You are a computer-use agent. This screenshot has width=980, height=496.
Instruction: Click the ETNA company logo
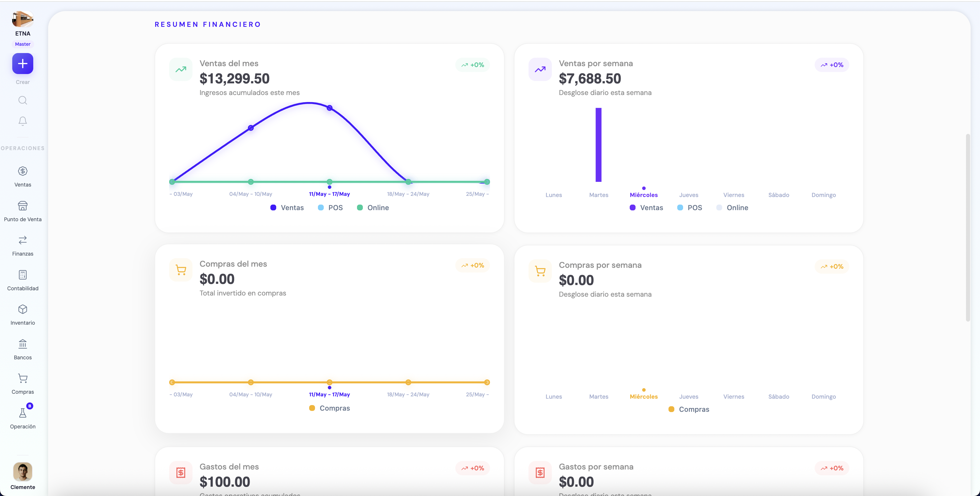point(22,19)
